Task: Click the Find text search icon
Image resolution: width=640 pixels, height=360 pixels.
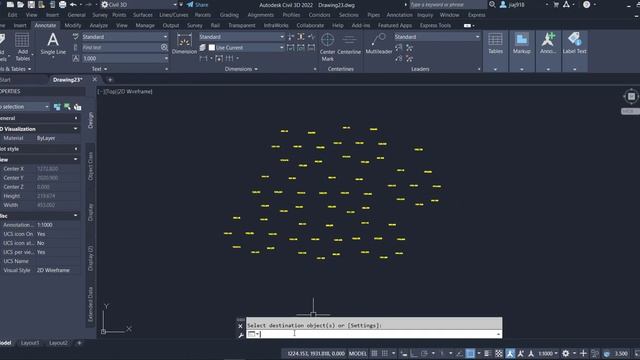Action: click(164, 47)
